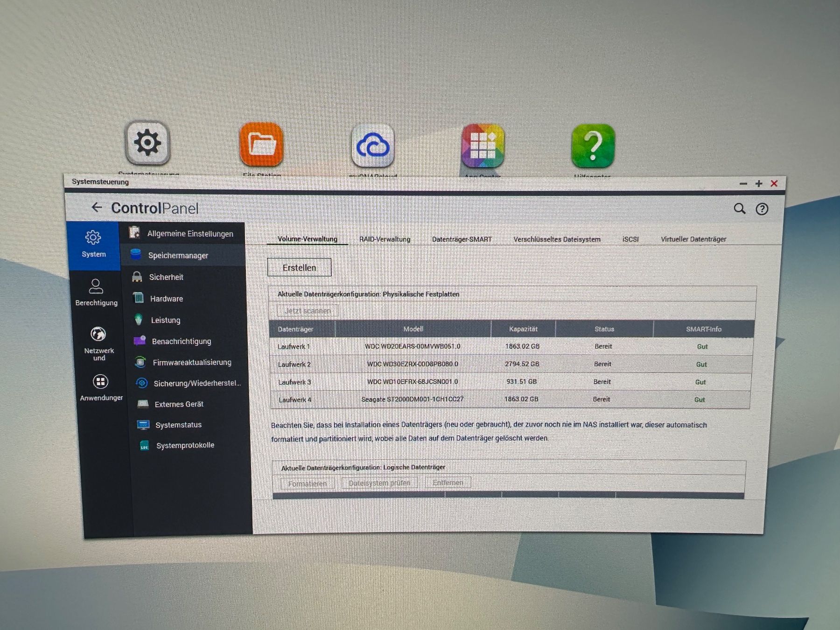Select the Laufwerk 2 row
Screen dimensions: 840x630
pyautogui.click(x=511, y=364)
